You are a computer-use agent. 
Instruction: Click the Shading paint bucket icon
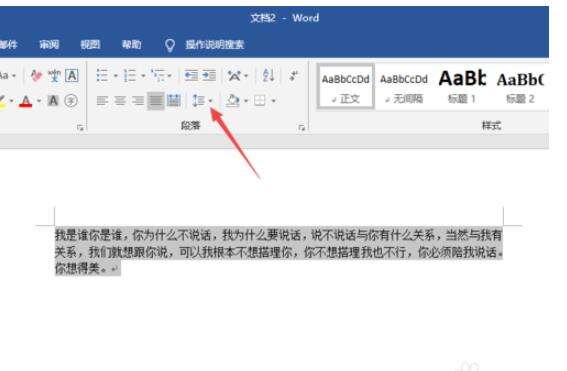(x=233, y=101)
